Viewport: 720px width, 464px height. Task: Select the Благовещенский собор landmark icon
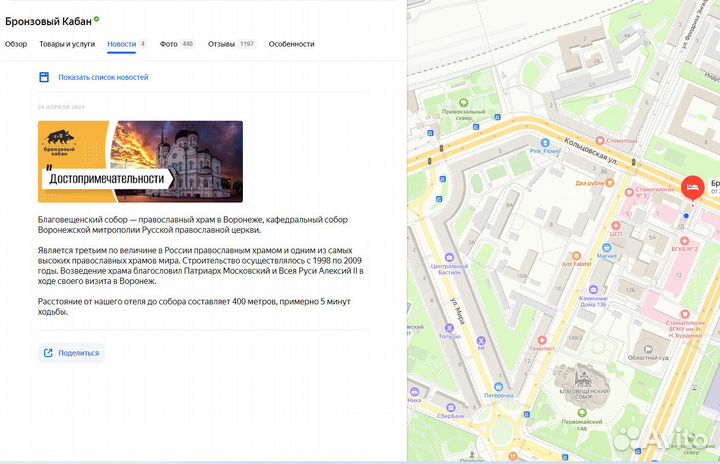[583, 379]
